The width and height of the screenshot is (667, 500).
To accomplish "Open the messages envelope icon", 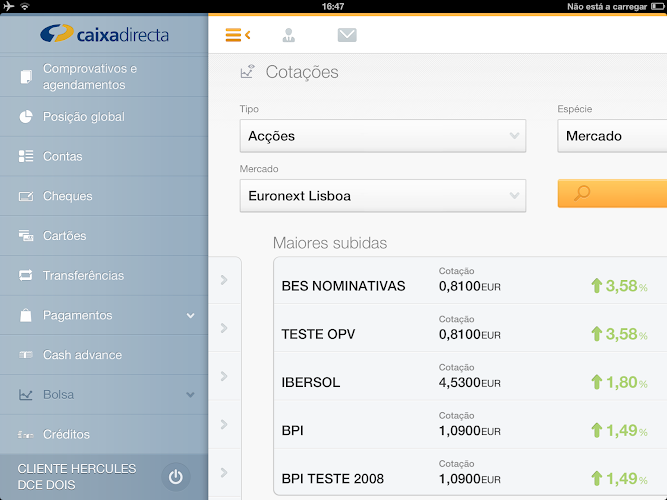I will [347, 35].
